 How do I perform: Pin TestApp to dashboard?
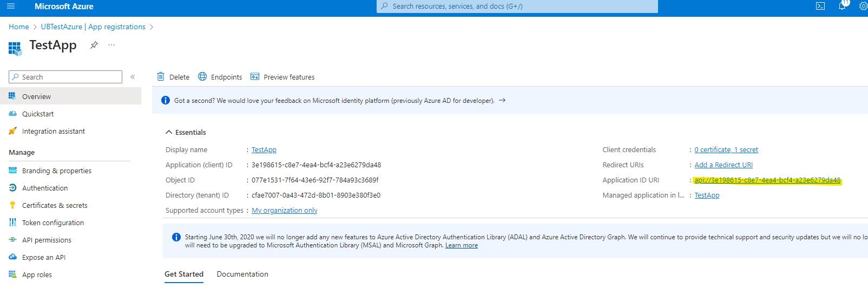click(94, 45)
